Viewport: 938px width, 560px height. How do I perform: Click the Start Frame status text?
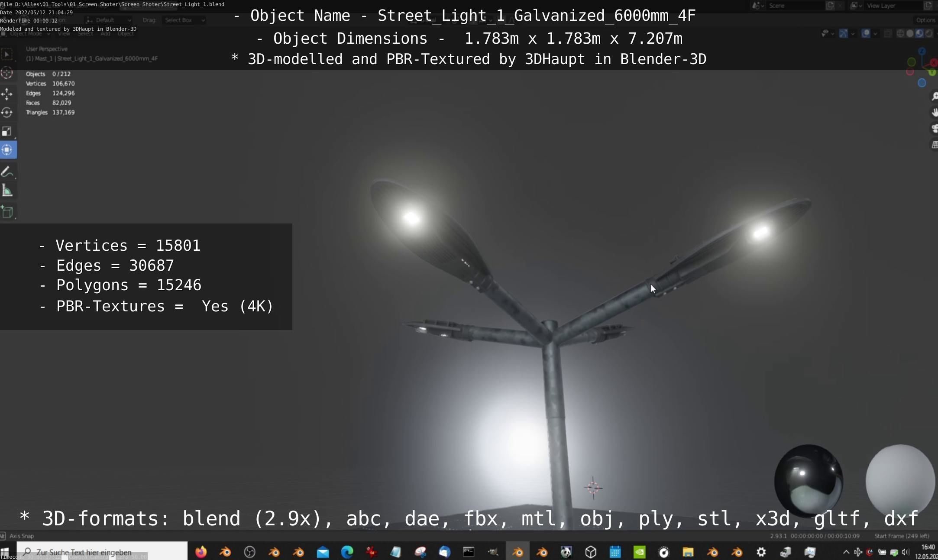pos(901,536)
